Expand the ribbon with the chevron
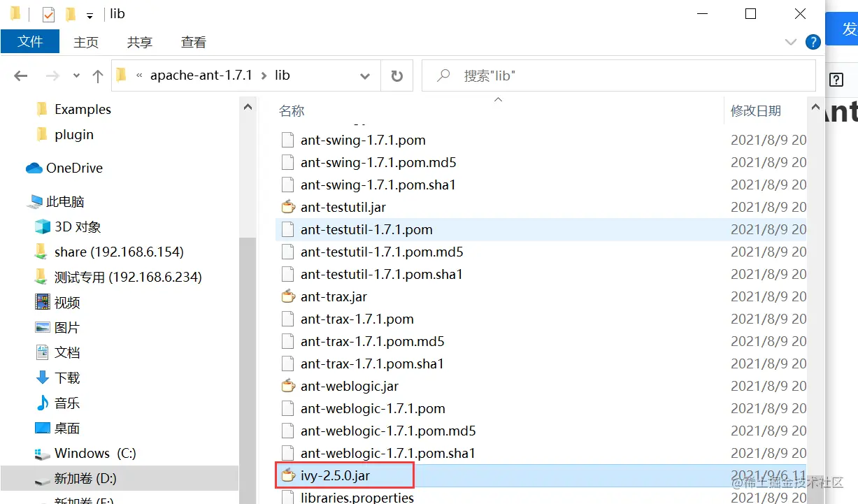Screen dimensions: 858x504 791,42
